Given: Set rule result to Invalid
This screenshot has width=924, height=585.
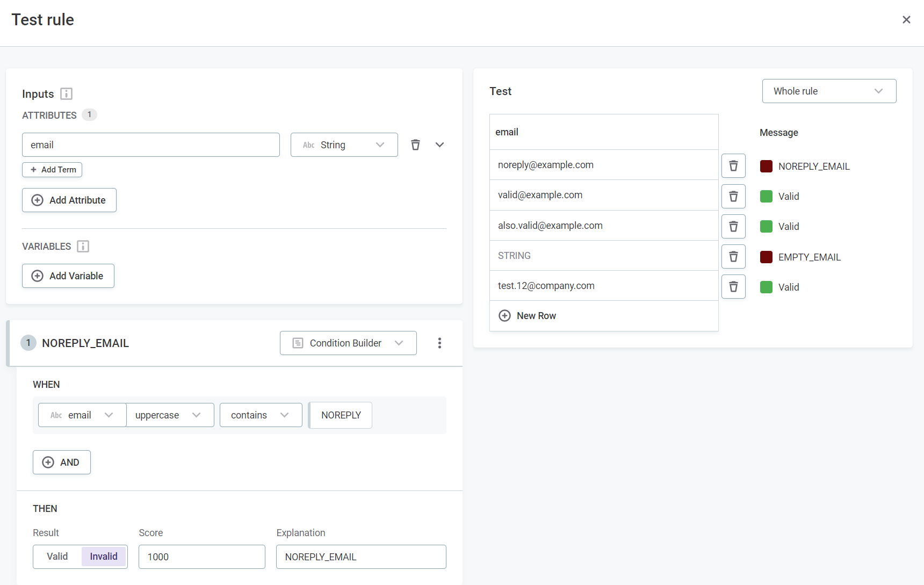Looking at the screenshot, I should click(x=104, y=557).
